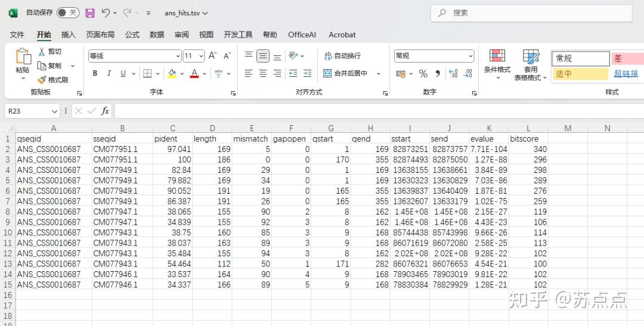The height and width of the screenshot is (326, 644).
Task: Click the Accounting number format icon
Action: tap(401, 74)
